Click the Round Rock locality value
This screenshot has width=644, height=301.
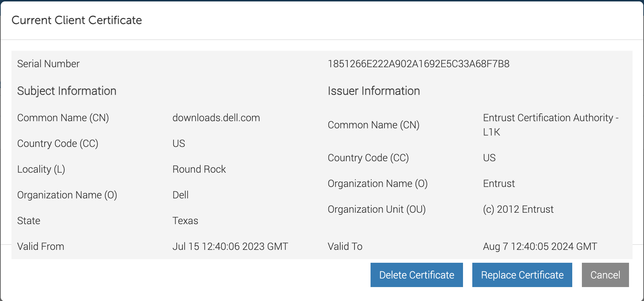coord(199,169)
